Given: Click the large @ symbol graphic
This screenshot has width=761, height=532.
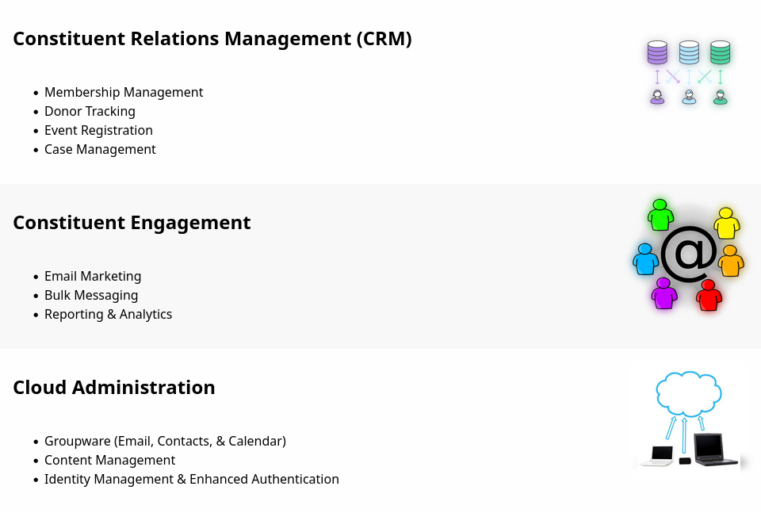Looking at the screenshot, I should click(x=689, y=254).
